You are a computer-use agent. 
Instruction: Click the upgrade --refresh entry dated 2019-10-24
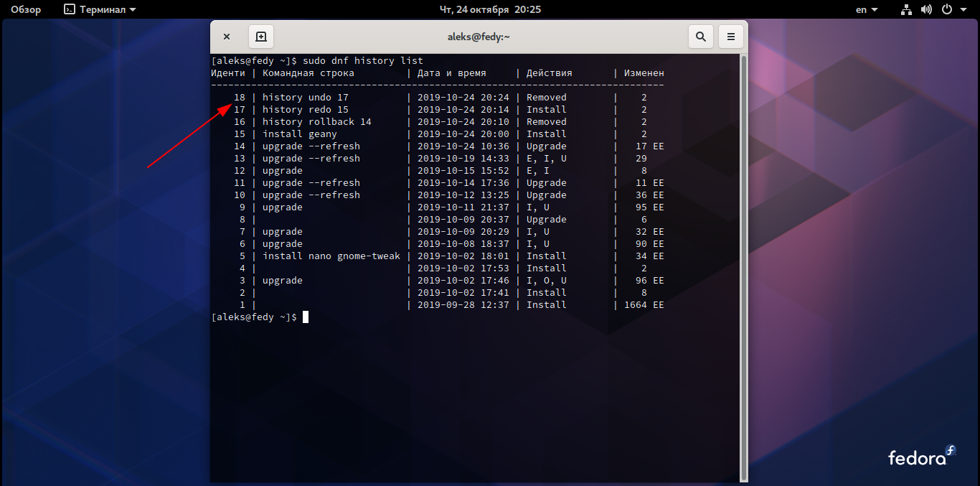pyautogui.click(x=308, y=146)
